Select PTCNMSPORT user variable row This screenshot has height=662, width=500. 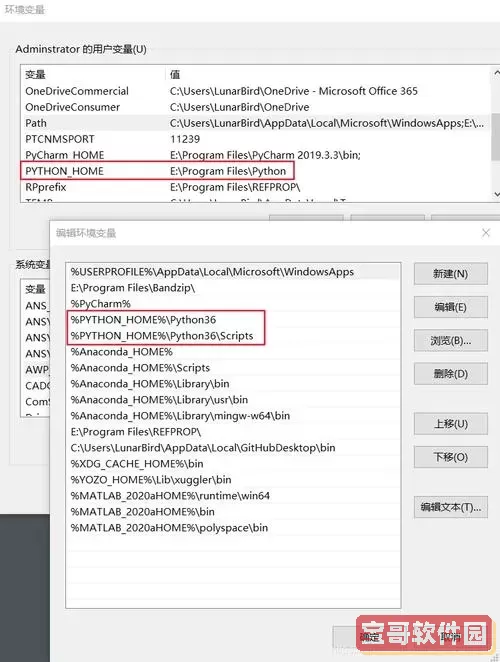click(x=255, y=139)
